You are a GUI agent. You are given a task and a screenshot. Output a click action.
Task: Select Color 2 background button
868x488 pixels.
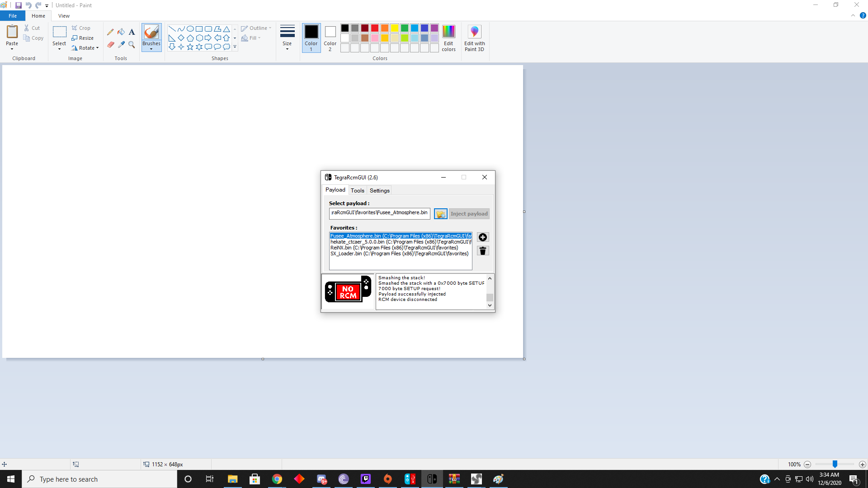click(330, 38)
